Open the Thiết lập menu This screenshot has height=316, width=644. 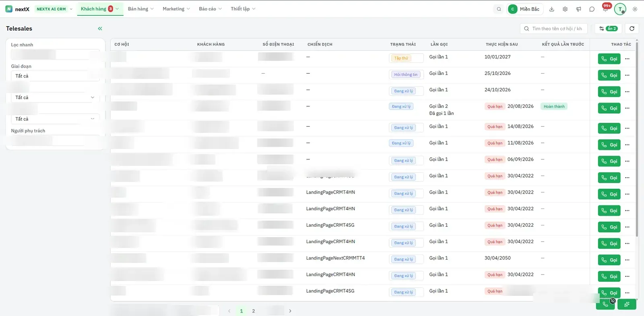pyautogui.click(x=243, y=9)
